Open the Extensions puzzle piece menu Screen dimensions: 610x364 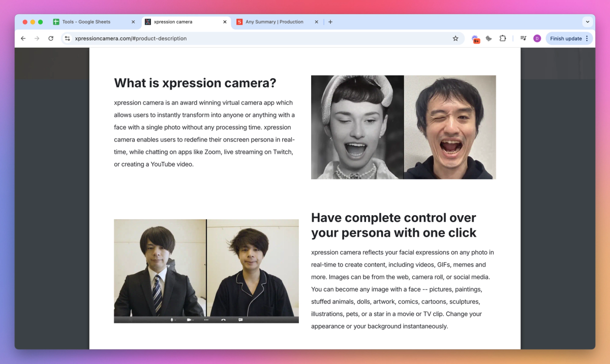[503, 39]
